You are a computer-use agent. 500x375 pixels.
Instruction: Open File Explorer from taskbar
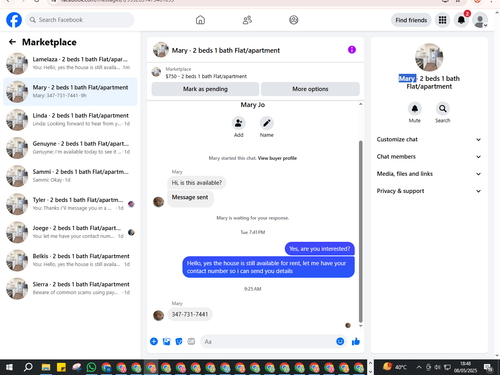(x=46, y=367)
